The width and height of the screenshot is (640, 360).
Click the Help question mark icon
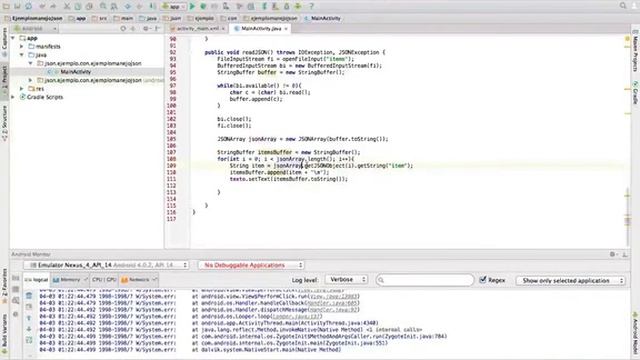311,6
